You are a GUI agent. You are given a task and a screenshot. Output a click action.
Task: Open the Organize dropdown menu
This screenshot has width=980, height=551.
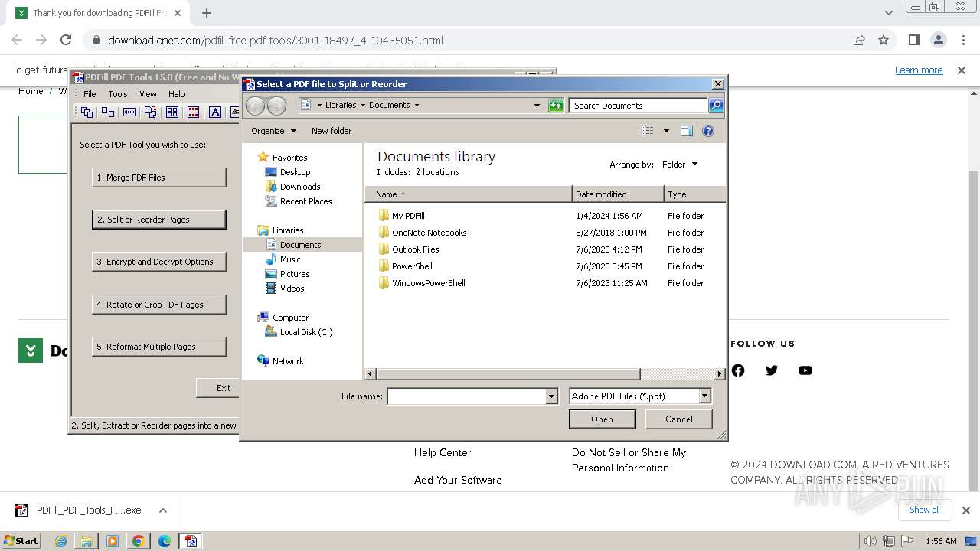coord(273,131)
